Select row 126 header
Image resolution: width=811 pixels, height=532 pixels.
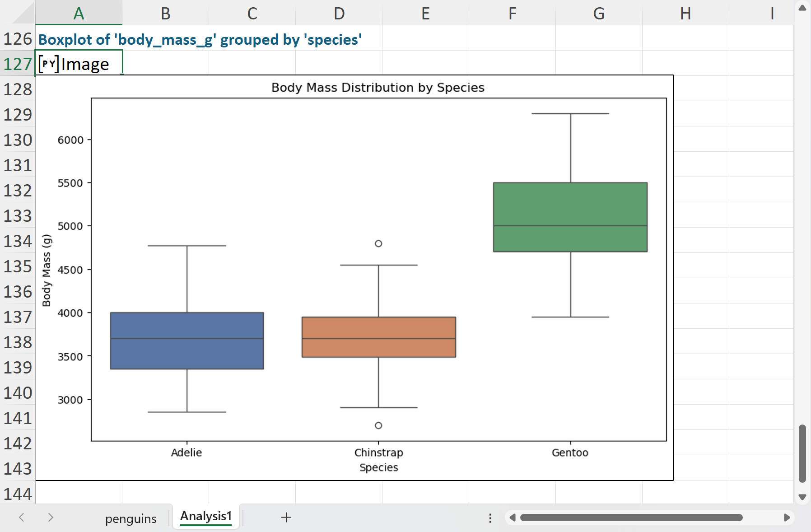18,39
